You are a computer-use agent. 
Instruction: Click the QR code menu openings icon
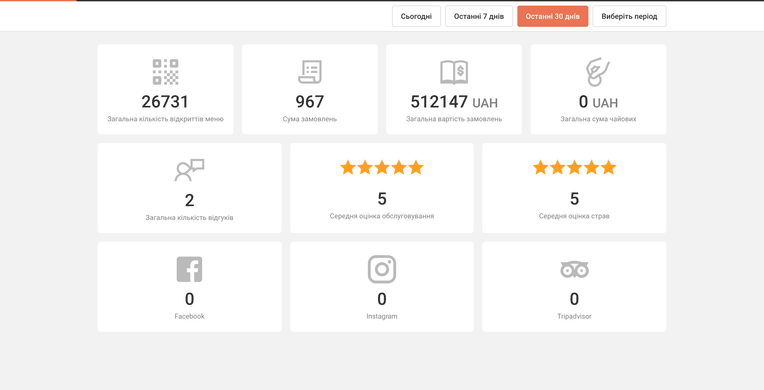(x=165, y=72)
